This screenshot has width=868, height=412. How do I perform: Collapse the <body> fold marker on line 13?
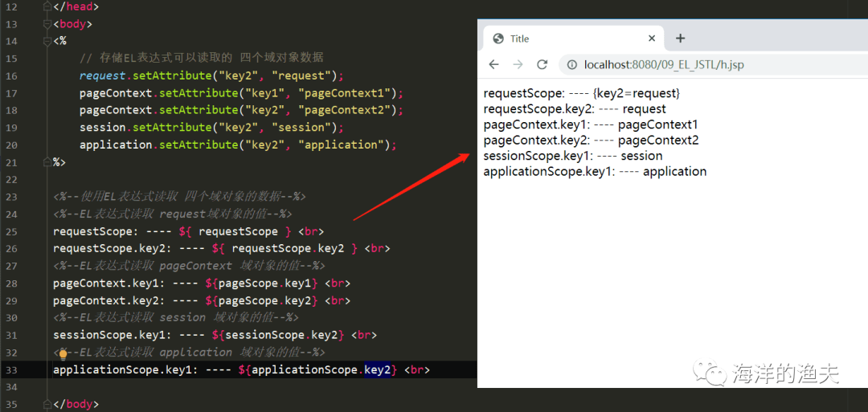[47, 24]
